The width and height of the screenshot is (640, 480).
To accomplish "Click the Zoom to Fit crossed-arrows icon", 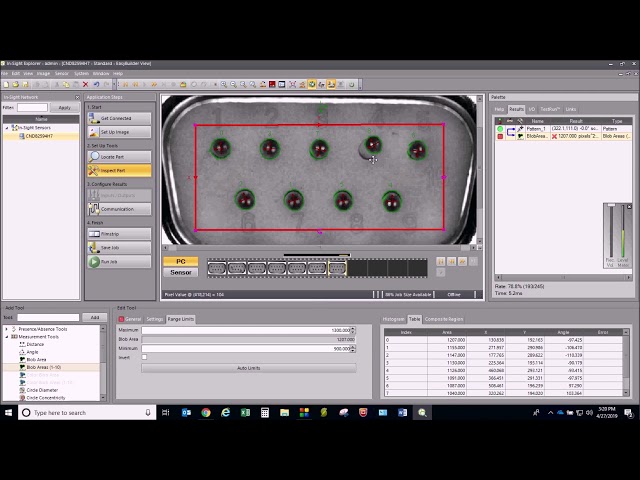I will tap(292, 84).
